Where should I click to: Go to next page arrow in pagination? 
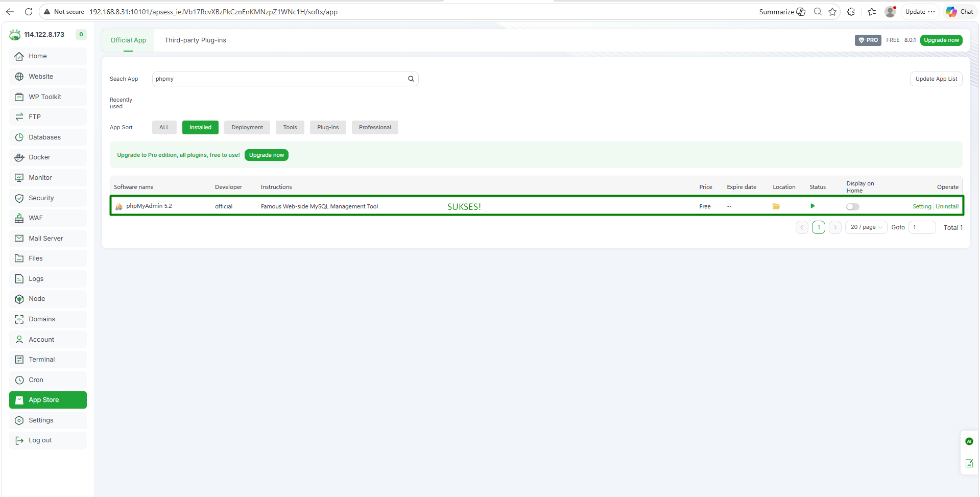(x=835, y=227)
